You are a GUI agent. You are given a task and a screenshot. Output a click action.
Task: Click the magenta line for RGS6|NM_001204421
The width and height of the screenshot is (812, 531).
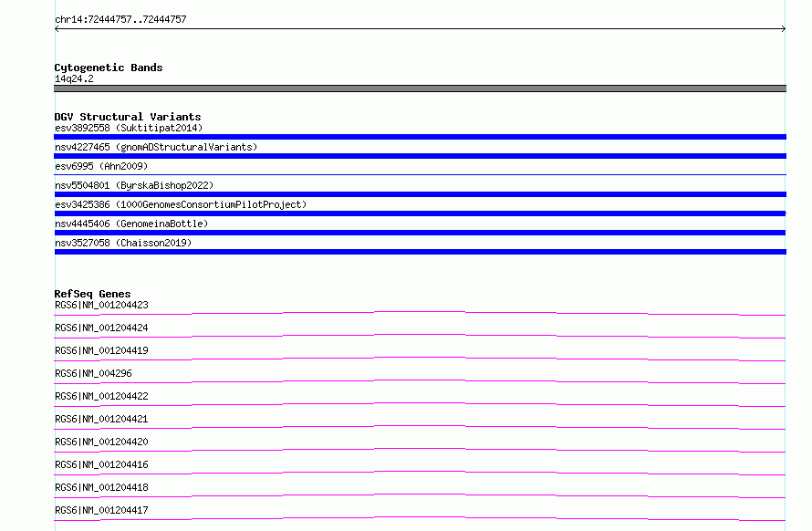tap(420, 427)
